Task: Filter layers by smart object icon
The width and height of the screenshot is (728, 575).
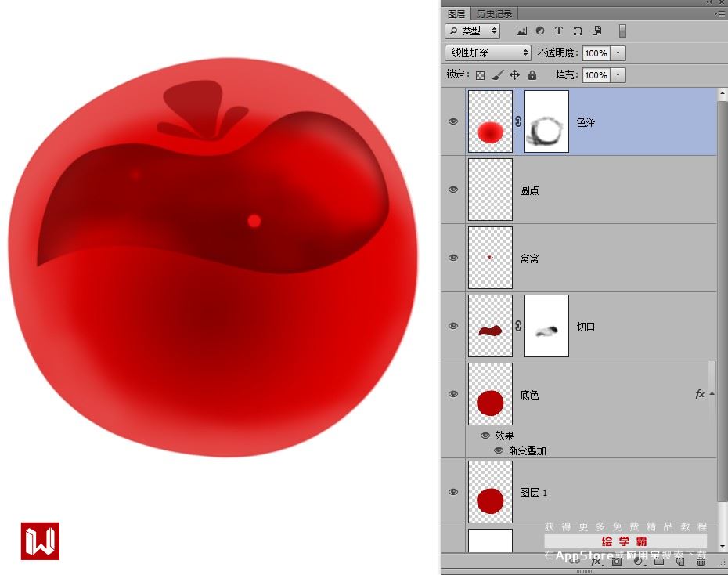Action: click(x=596, y=31)
